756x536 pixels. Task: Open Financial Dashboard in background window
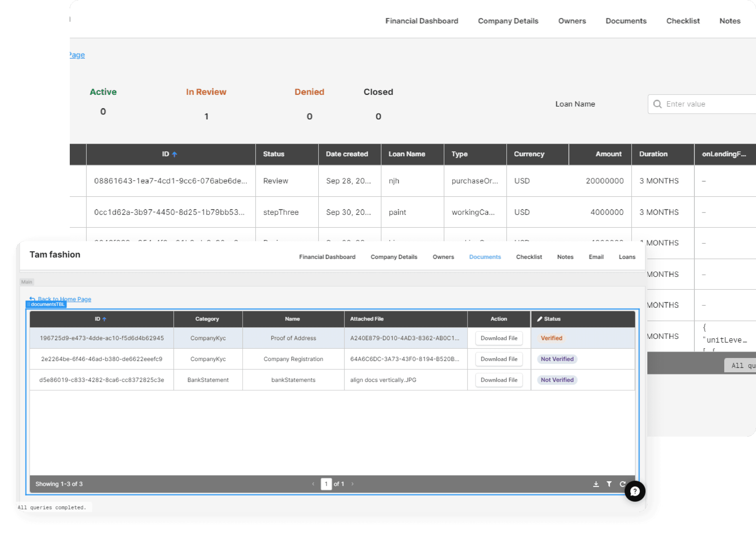click(x=421, y=21)
